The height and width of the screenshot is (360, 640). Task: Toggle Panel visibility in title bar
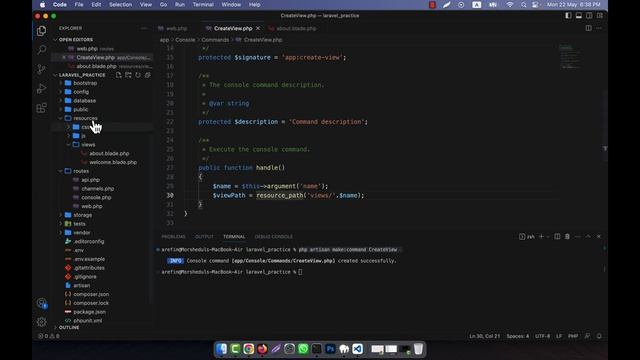tap(579, 16)
